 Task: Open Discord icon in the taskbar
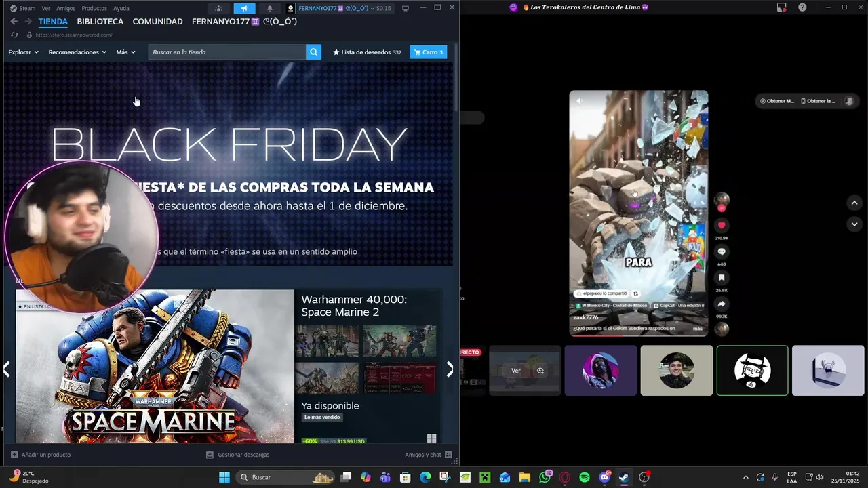tap(604, 477)
